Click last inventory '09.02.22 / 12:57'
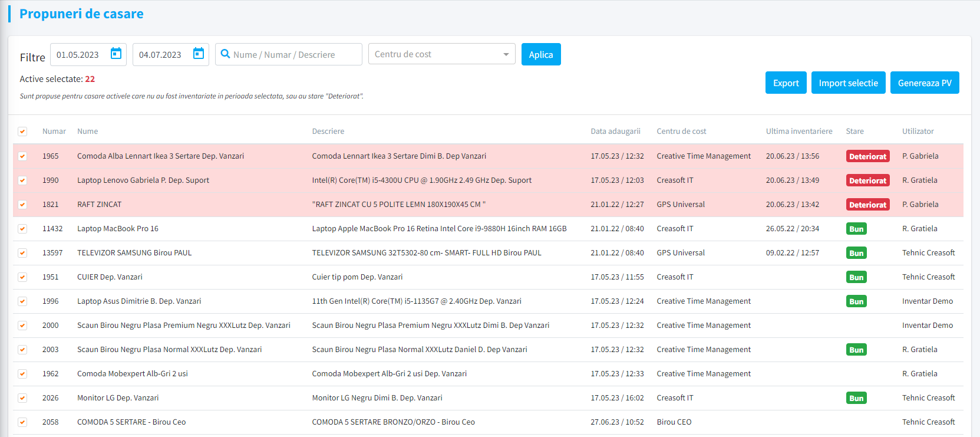 point(793,253)
